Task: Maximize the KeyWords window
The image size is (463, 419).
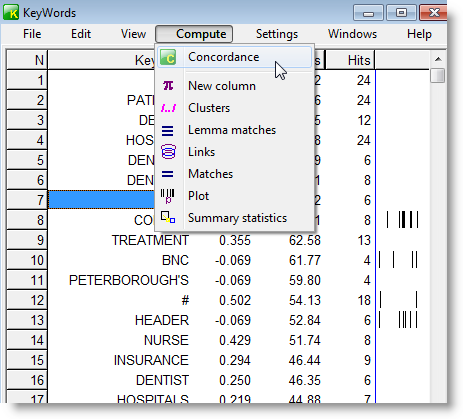Action: click(x=401, y=13)
